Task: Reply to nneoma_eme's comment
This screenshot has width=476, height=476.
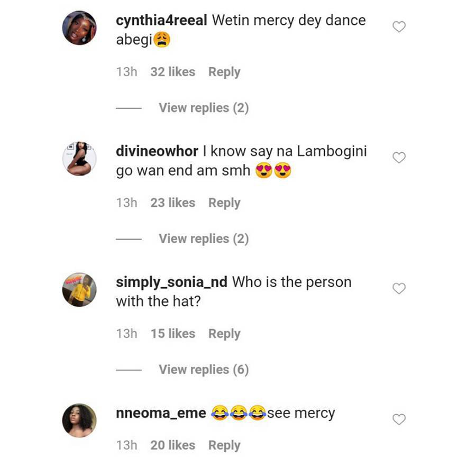Action: (224, 445)
